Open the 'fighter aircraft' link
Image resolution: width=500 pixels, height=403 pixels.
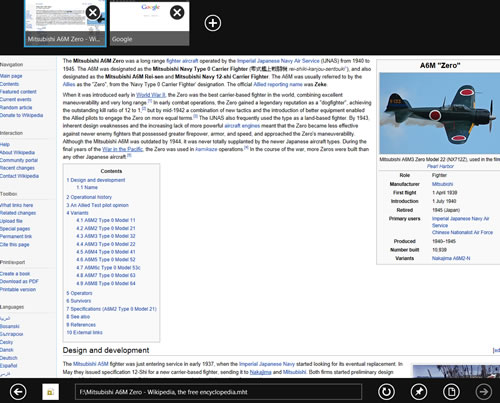click(x=182, y=61)
